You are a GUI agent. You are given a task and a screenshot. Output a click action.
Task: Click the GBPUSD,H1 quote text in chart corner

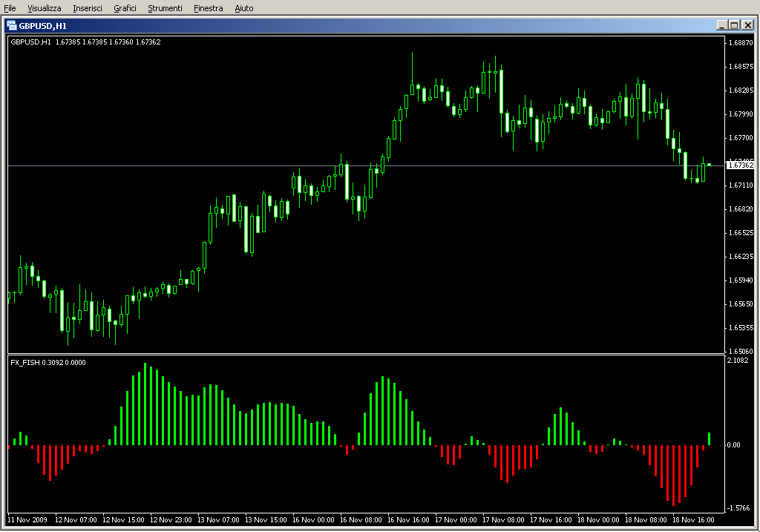pos(85,42)
